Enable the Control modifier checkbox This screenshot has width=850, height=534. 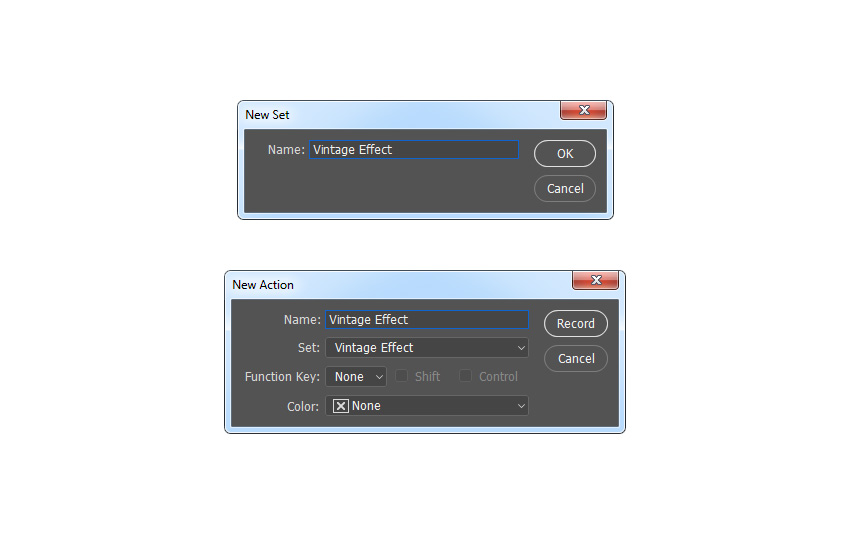[465, 376]
